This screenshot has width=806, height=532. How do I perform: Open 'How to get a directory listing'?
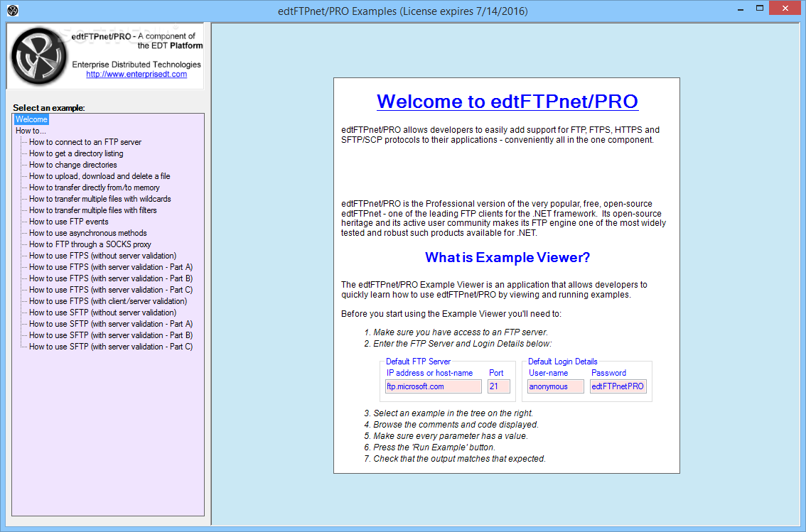coord(76,153)
